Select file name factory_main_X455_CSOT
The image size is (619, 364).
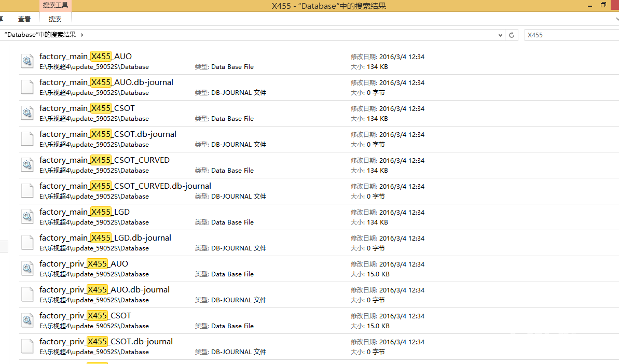click(87, 108)
